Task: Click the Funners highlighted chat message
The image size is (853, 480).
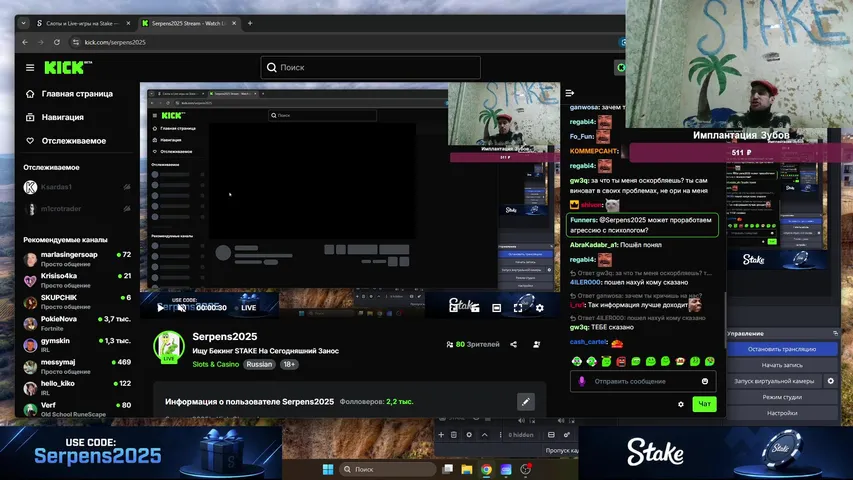Action: tap(642, 225)
